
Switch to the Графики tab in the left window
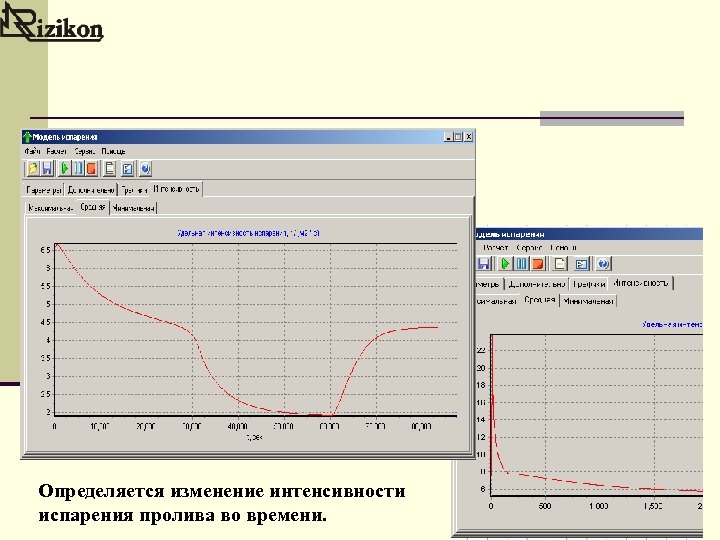[134, 190]
